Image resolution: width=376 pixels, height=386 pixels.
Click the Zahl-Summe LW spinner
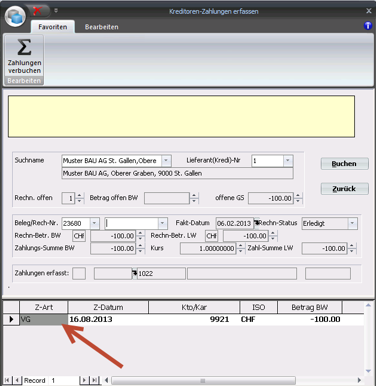(351, 248)
